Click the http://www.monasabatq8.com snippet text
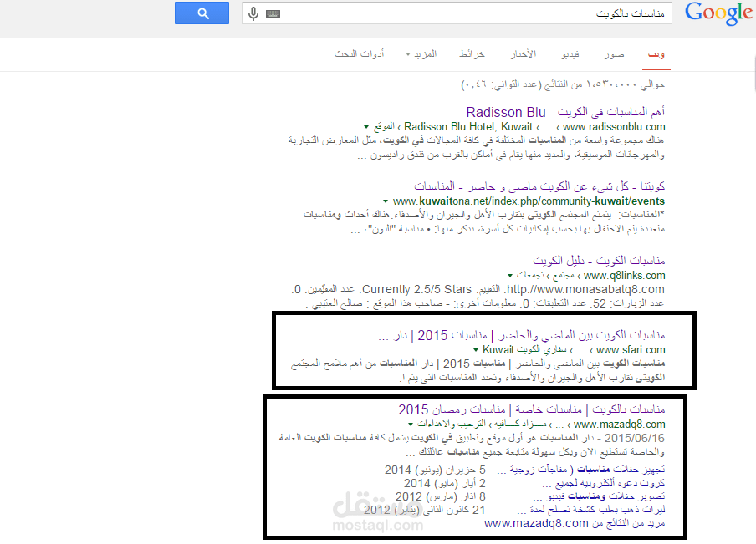Image resolution: width=756 pixels, height=544 pixels. (x=585, y=290)
